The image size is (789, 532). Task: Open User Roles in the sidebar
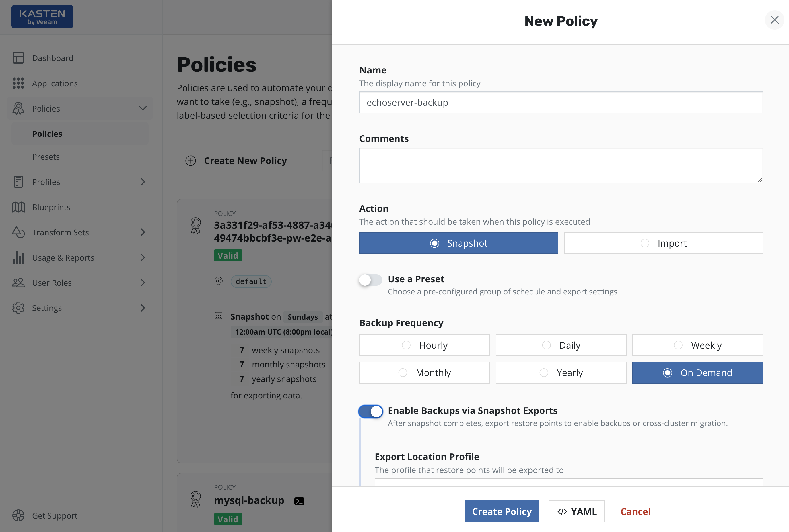52,283
